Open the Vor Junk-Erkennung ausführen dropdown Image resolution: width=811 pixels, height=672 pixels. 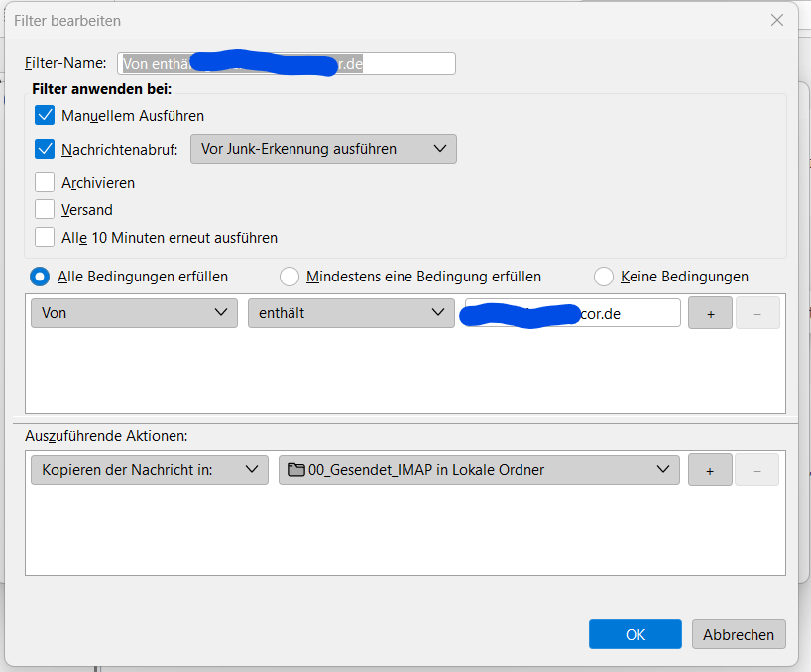click(323, 149)
